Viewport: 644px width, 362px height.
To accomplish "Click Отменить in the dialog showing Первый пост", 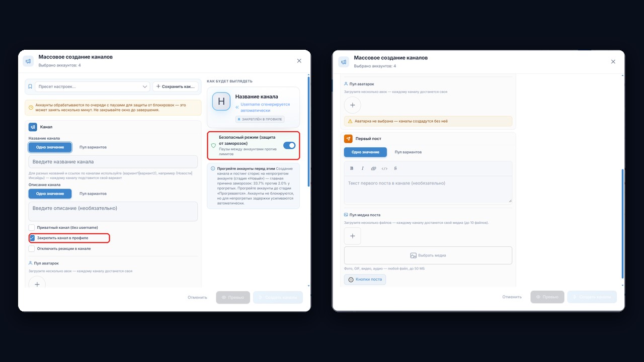I will [512, 297].
